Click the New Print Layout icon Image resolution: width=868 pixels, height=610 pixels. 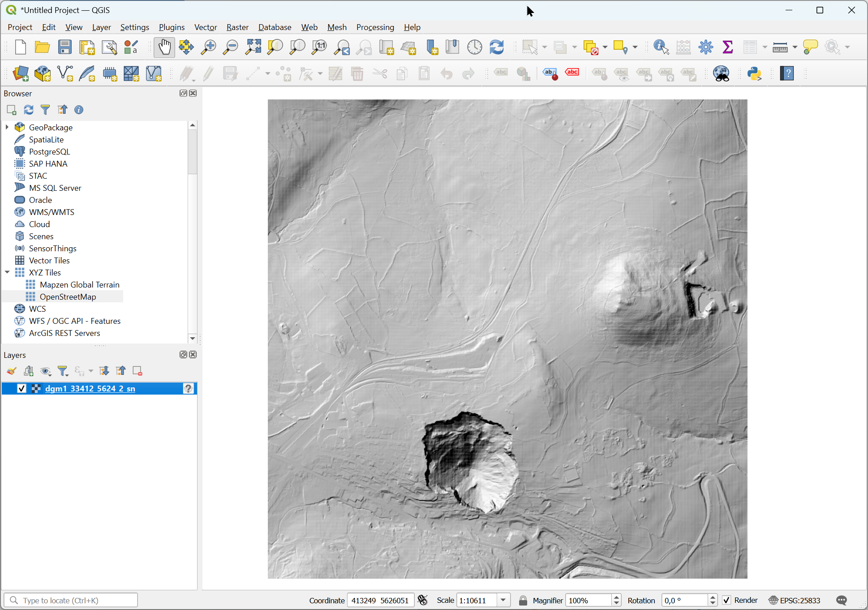coord(87,47)
